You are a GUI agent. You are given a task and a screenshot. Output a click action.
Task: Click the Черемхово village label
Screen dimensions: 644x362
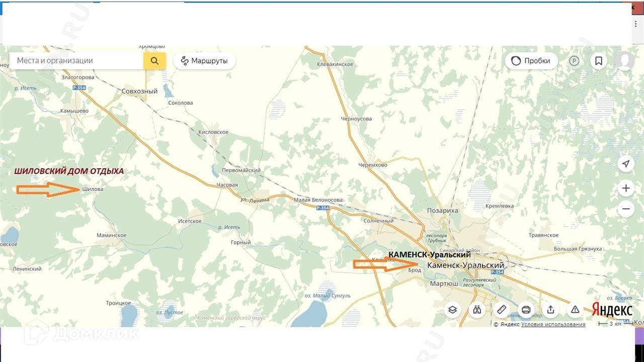373,165
